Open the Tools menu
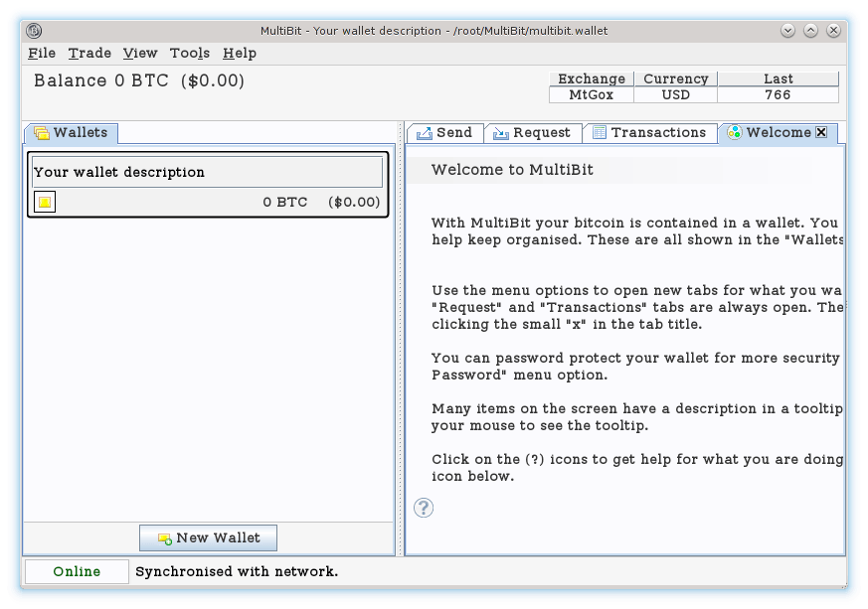The width and height of the screenshot is (868, 609). tap(188, 53)
